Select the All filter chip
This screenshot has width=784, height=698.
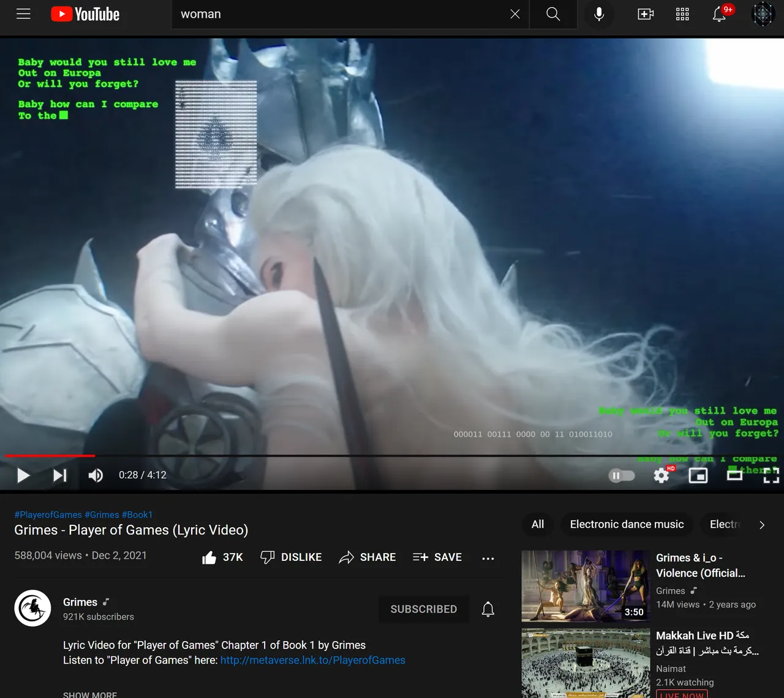click(x=538, y=524)
